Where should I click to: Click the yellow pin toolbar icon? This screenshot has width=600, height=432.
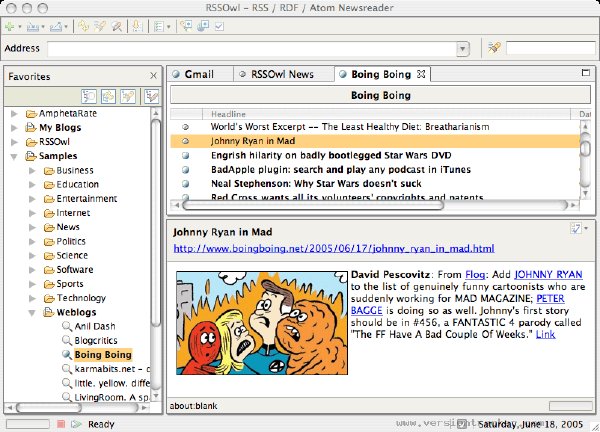coord(137,26)
